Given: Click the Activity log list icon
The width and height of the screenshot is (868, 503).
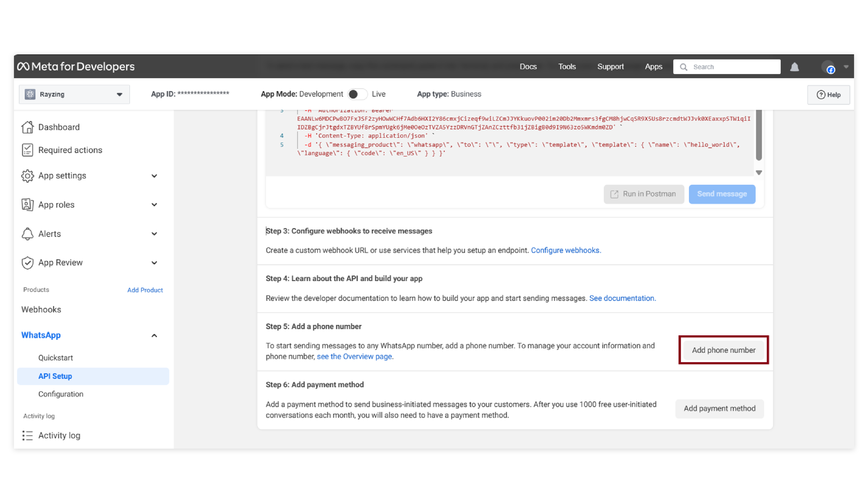Looking at the screenshot, I should click(x=27, y=435).
